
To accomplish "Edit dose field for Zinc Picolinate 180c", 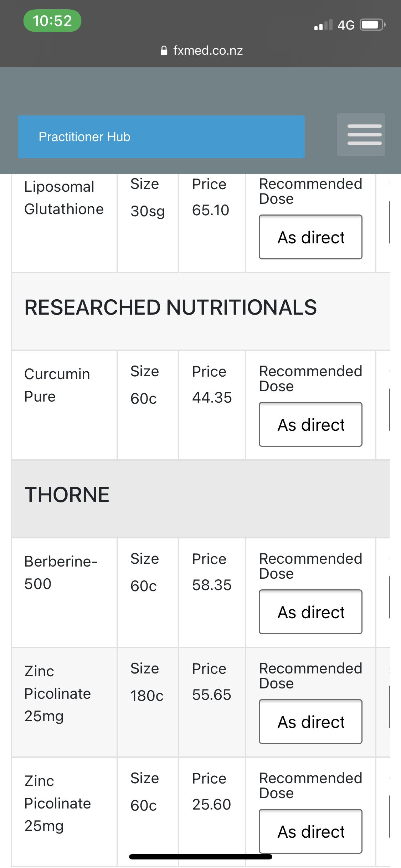I will (x=310, y=722).
